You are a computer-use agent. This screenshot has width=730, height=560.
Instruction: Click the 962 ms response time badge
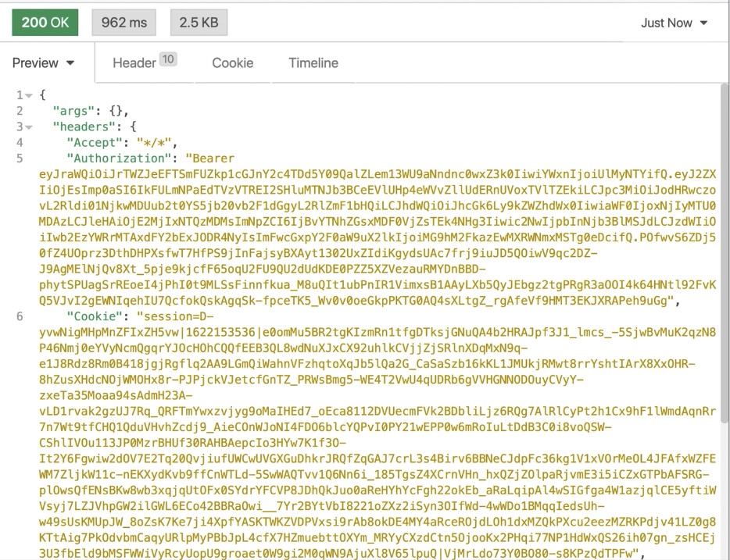pyautogui.click(x=124, y=23)
